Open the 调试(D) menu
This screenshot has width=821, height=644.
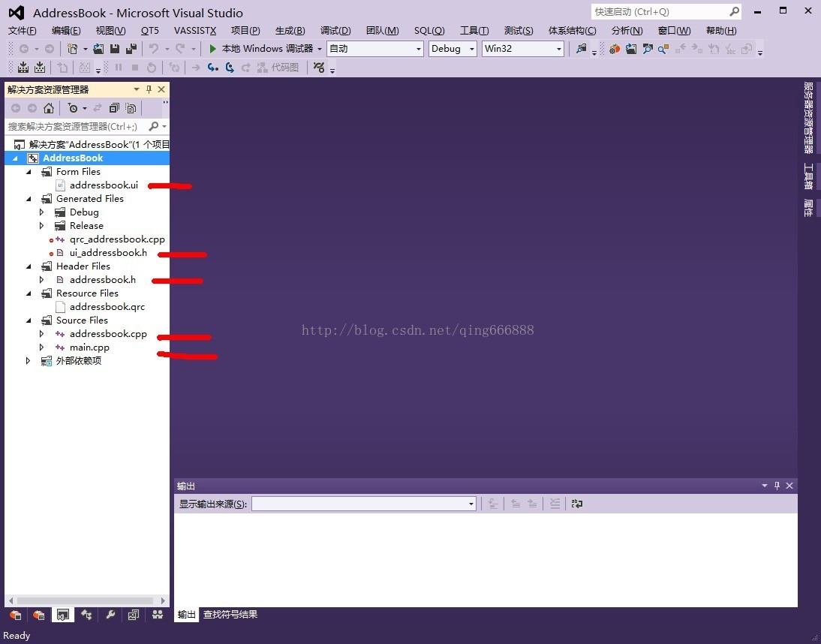click(x=335, y=30)
